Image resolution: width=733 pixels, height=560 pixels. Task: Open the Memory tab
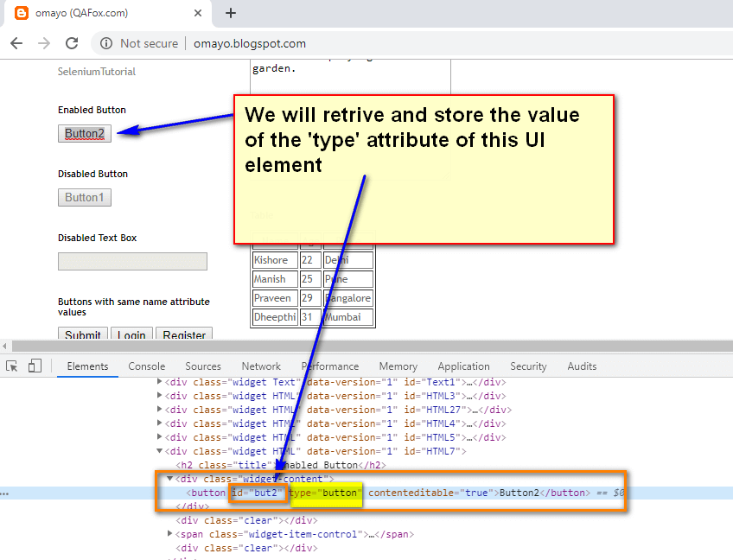[x=398, y=366]
